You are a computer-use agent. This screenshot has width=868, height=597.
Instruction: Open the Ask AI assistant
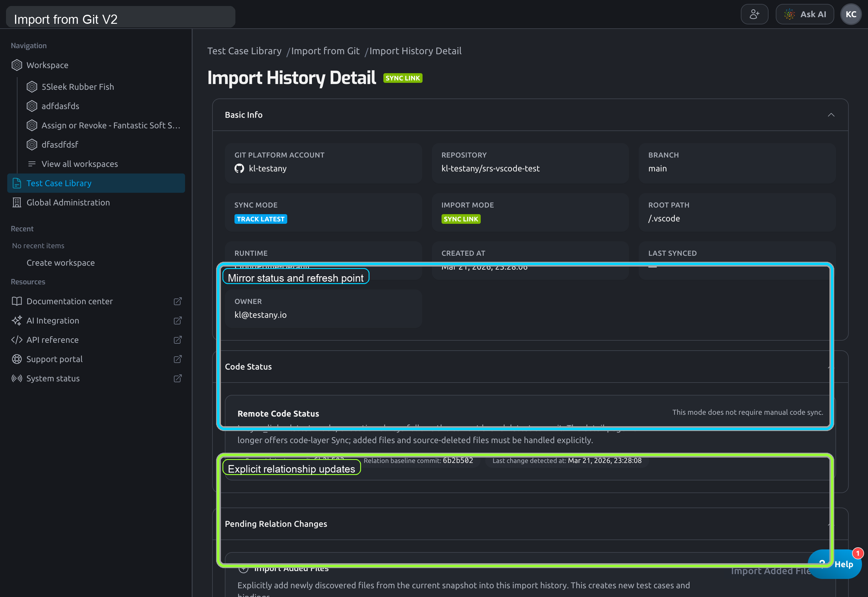[x=804, y=14]
